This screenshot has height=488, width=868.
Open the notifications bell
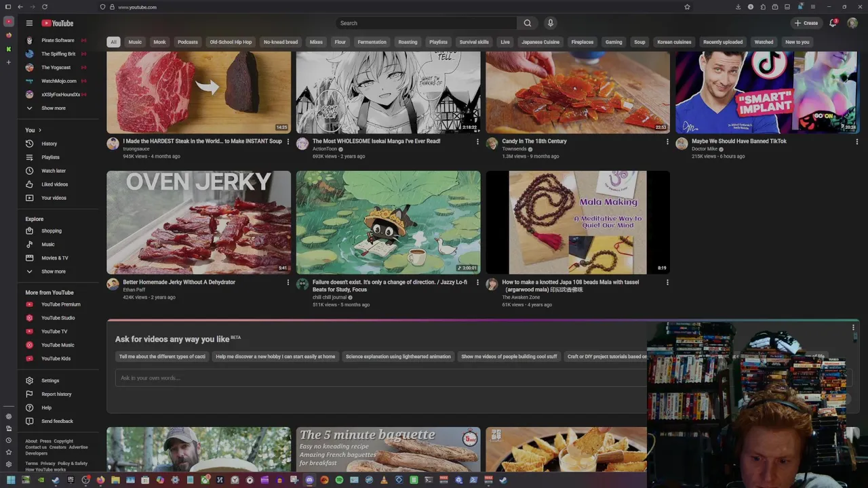click(x=833, y=23)
